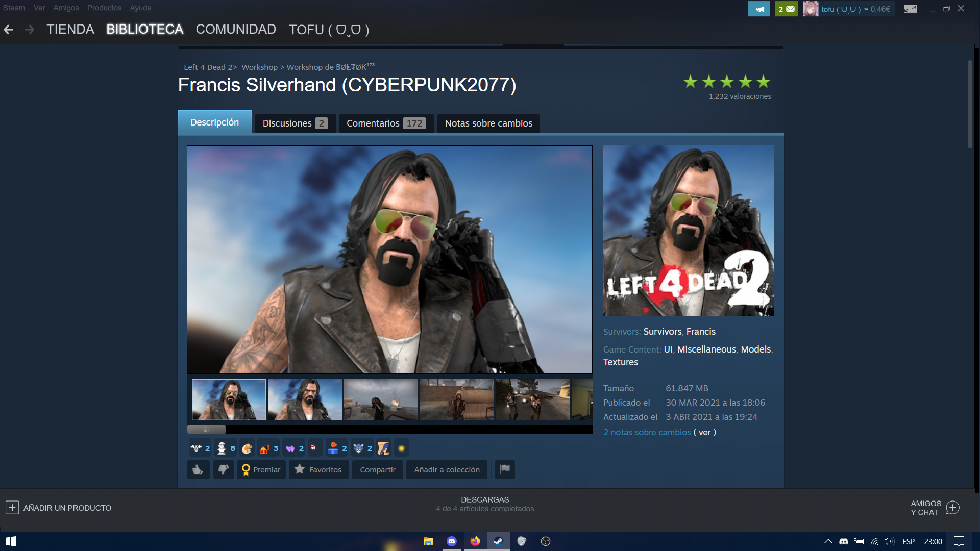Click the Francis tag link
980x551 pixels.
[x=701, y=332]
